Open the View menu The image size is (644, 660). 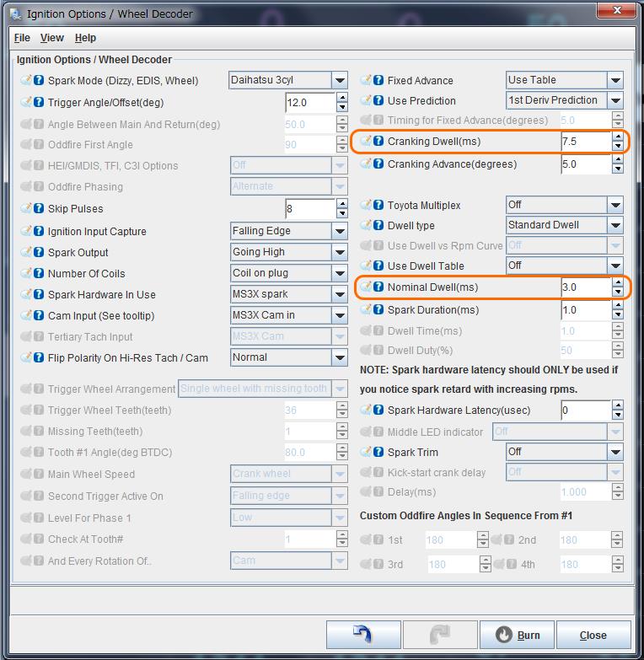tap(52, 38)
